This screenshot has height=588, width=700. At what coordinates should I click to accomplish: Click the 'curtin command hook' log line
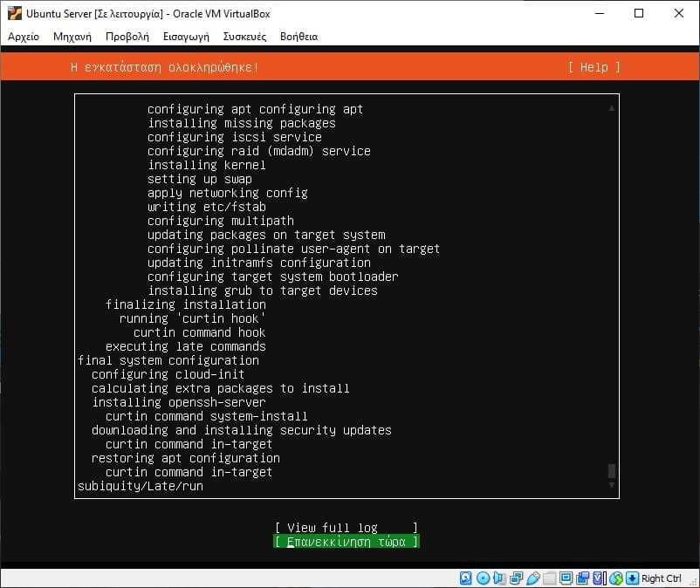pyautogui.click(x=200, y=332)
